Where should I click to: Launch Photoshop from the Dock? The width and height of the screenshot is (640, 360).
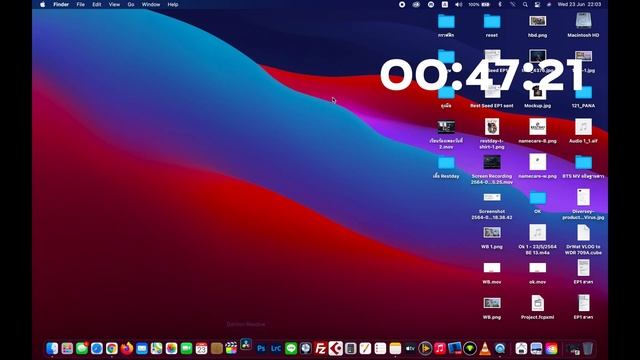pos(261,348)
